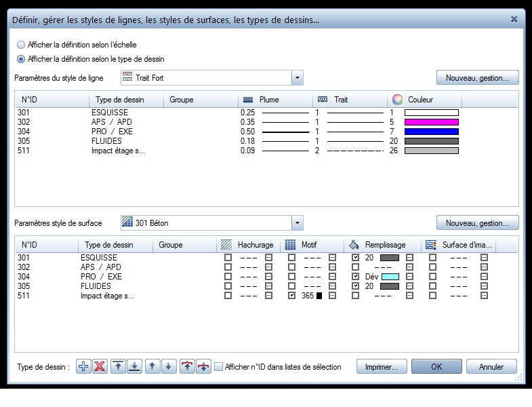This screenshot has height=407, width=532.
Task: Open Motif options for FLUIDES row
Action: (333, 286)
